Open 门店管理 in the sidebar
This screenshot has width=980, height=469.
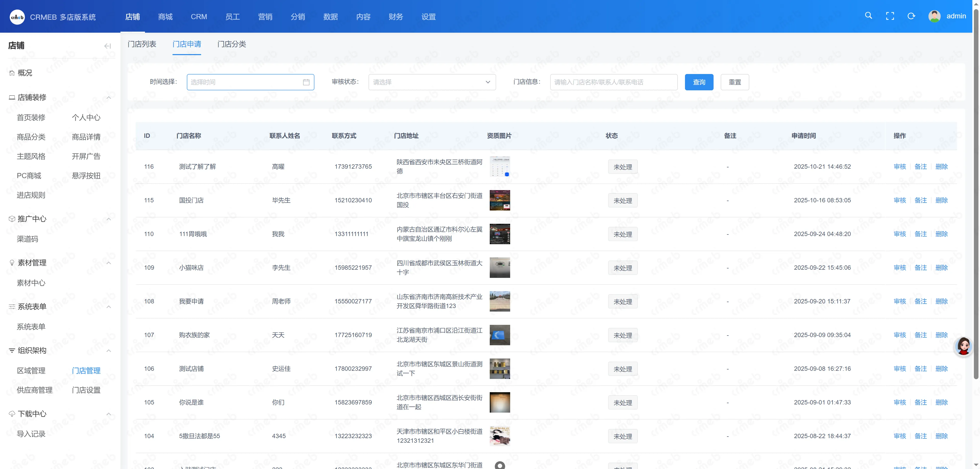click(x=86, y=371)
